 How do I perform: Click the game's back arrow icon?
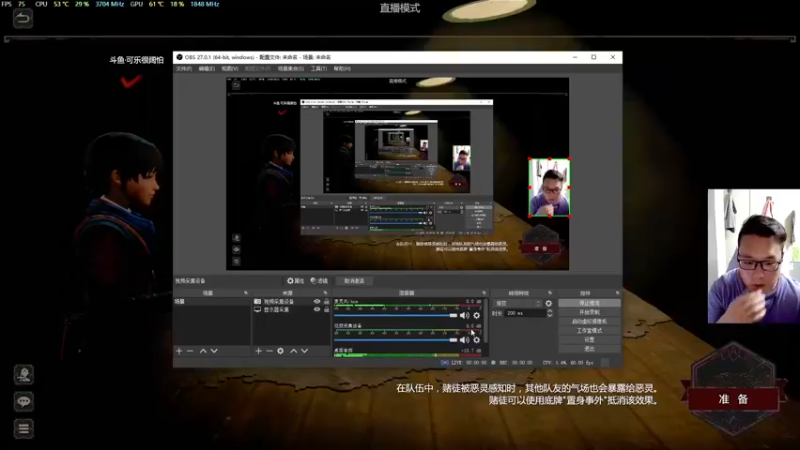click(x=22, y=19)
